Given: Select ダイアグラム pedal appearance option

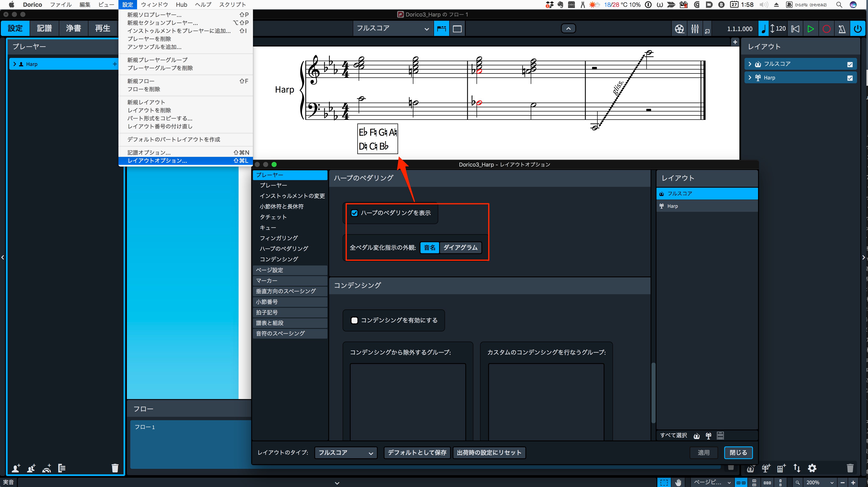Looking at the screenshot, I should tap(460, 248).
